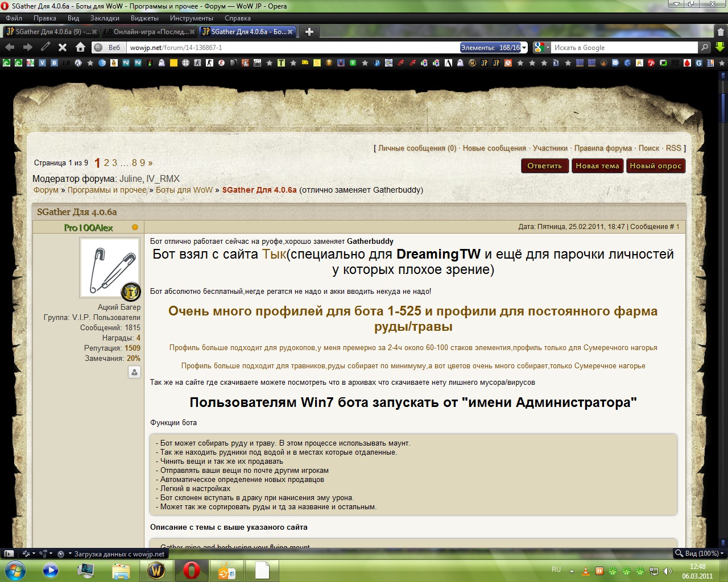728x582 pixels.
Task: Click the wand (pencil) icon in toolbar
Action: 45,47
